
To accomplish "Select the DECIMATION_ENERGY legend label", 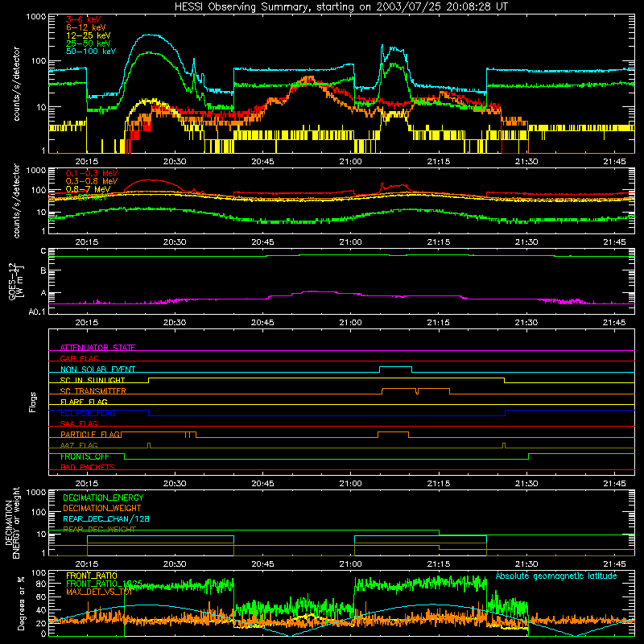I will (x=103, y=497).
